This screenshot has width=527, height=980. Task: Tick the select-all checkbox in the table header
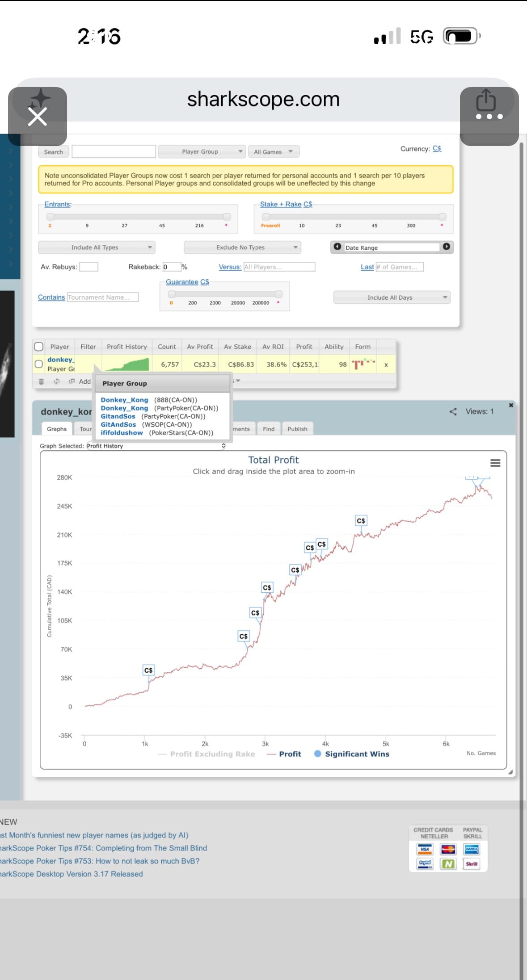click(39, 347)
